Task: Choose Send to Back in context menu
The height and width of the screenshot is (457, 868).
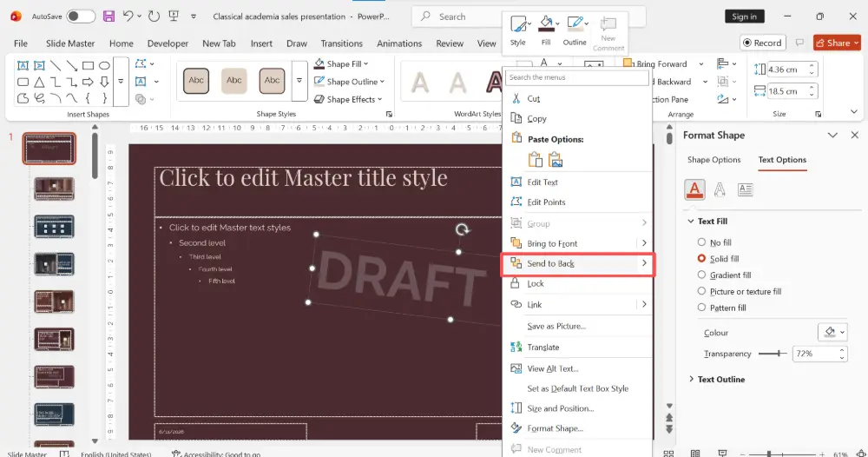Action: [x=578, y=263]
